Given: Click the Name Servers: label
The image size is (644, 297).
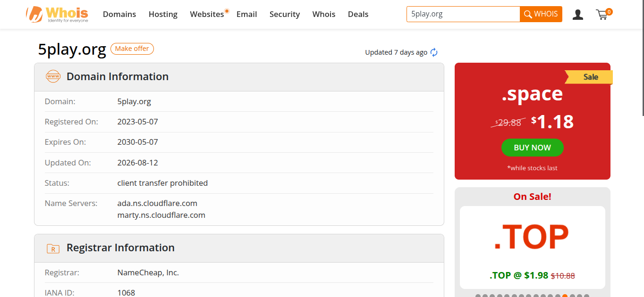Looking at the screenshot, I should click(x=71, y=203).
